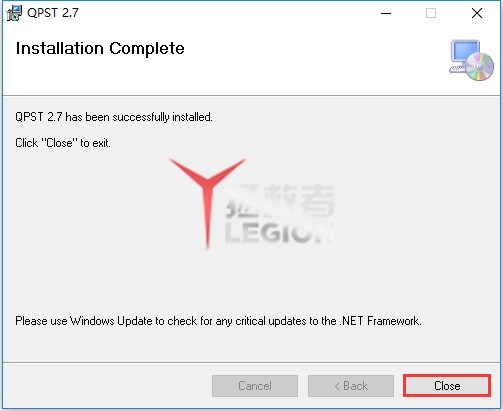Click empty gray area below the watermark
Screen dimensions: 503x411
[252, 280]
